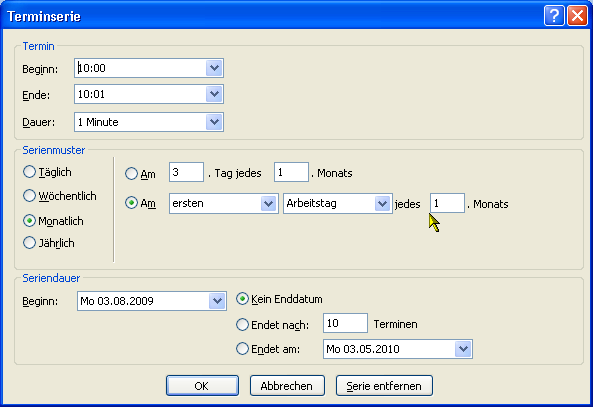Viewport: 593px width, 407px height.
Task: Select the 'Endet nach' radio button
Action: coord(242,325)
